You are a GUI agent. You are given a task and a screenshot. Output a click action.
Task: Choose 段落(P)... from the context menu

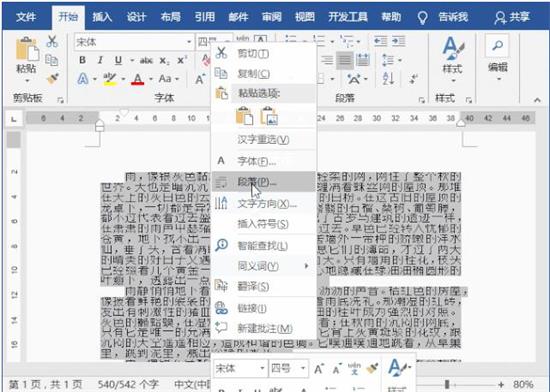[x=264, y=182]
